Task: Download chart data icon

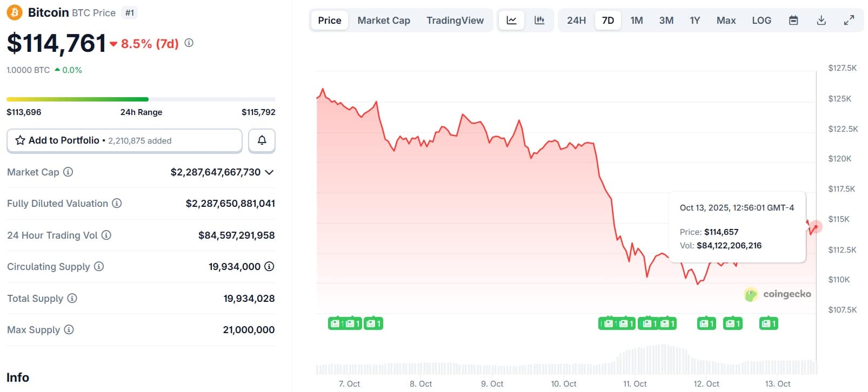Action: point(821,21)
